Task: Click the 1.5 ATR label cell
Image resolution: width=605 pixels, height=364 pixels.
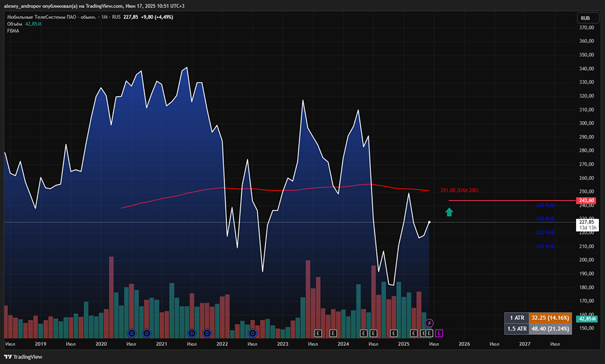Action: (517, 329)
